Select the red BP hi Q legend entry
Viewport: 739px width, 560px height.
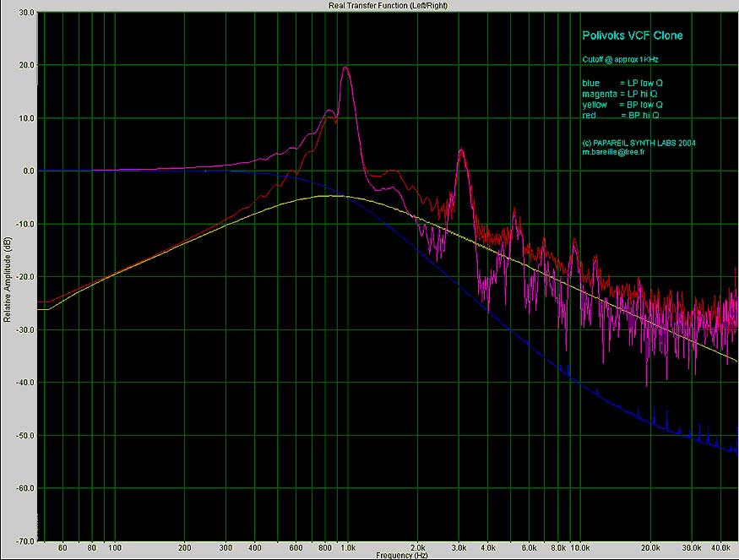tap(621, 116)
